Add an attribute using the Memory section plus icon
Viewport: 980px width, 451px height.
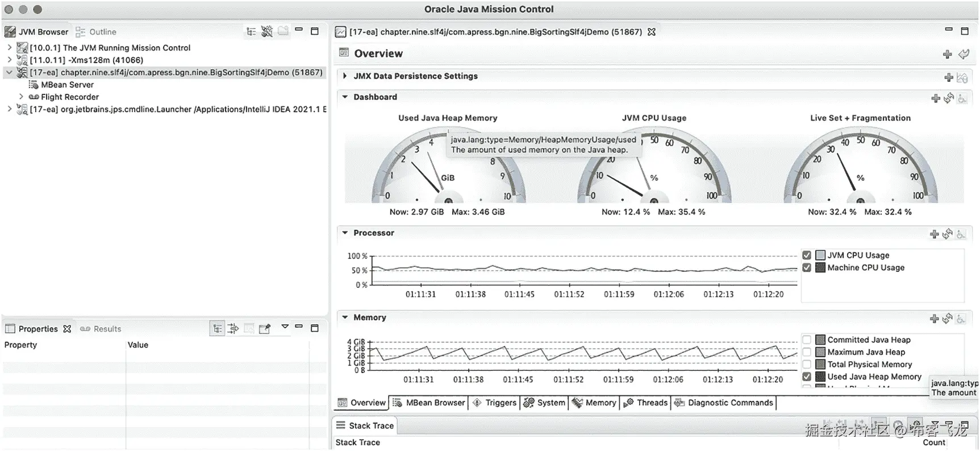pyautogui.click(x=934, y=318)
